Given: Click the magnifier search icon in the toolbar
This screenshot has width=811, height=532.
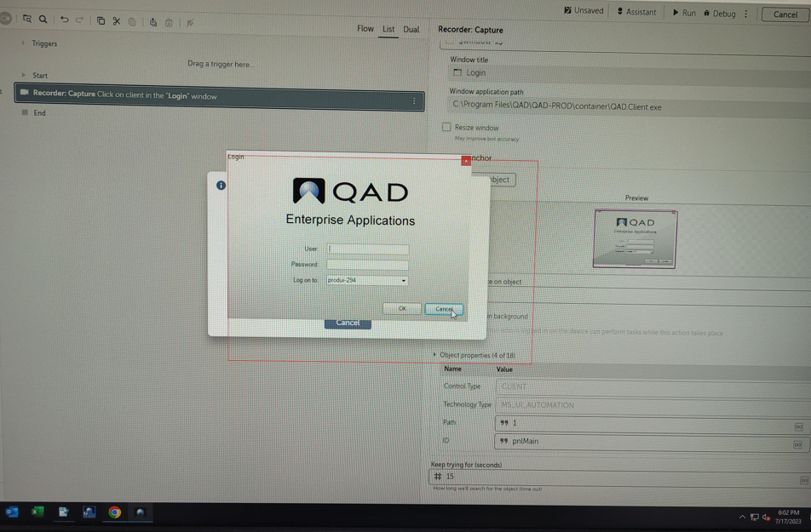Looking at the screenshot, I should [43, 20].
